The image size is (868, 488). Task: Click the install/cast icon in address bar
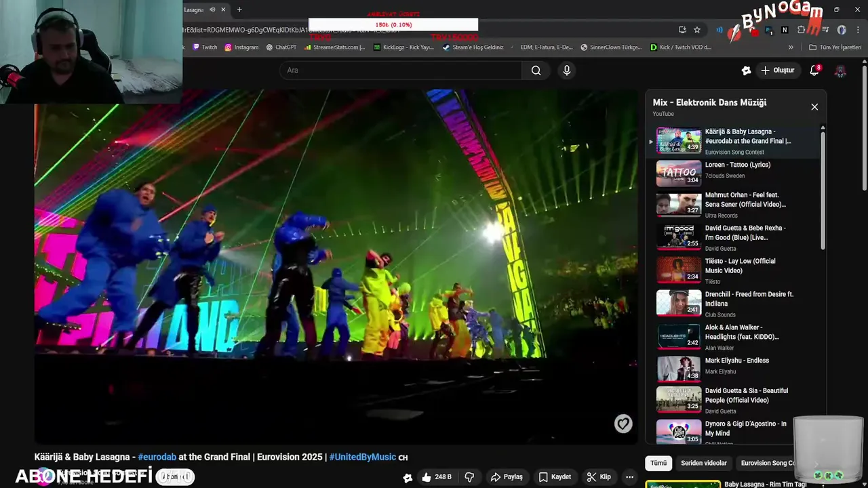(682, 30)
